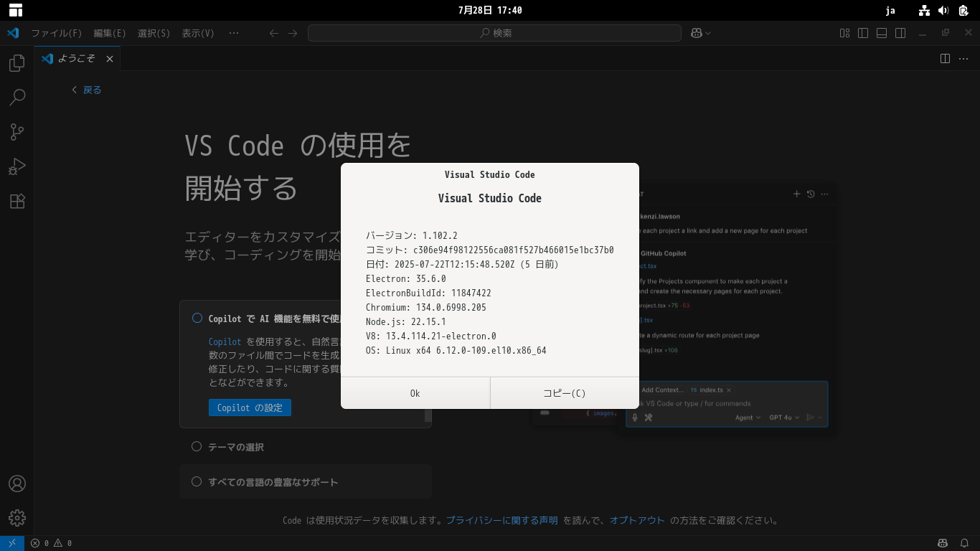Expand the Copilot title bar dropdown chevron
980x551 pixels.
[708, 33]
